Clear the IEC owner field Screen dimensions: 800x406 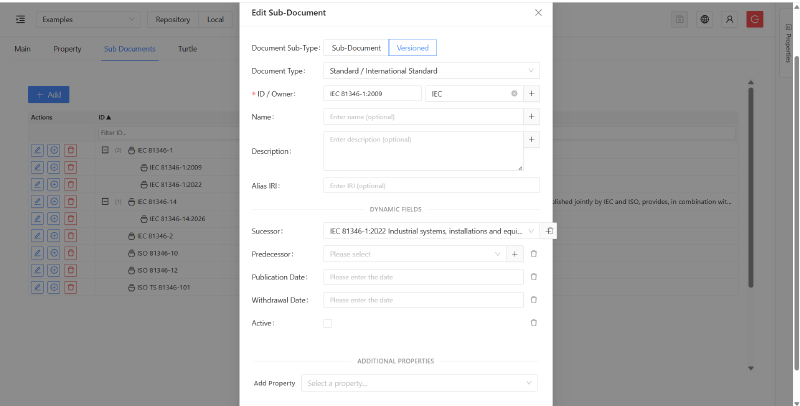[514, 94]
